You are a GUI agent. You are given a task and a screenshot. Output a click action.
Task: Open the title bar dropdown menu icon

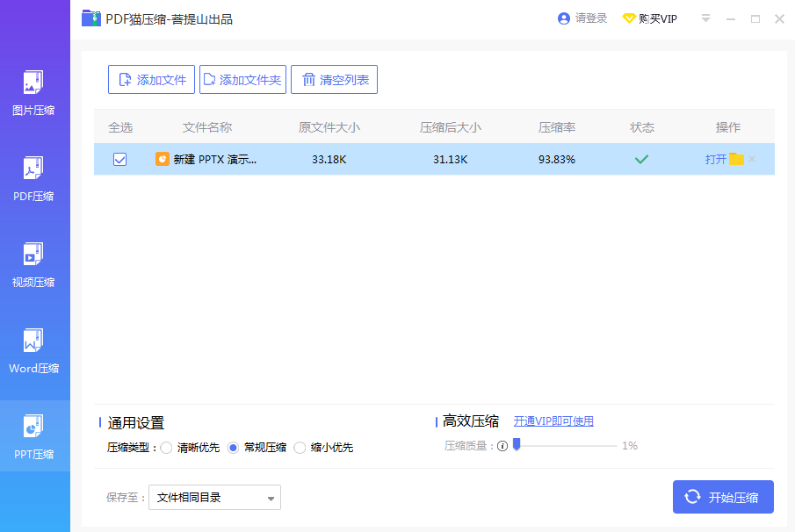(705, 18)
